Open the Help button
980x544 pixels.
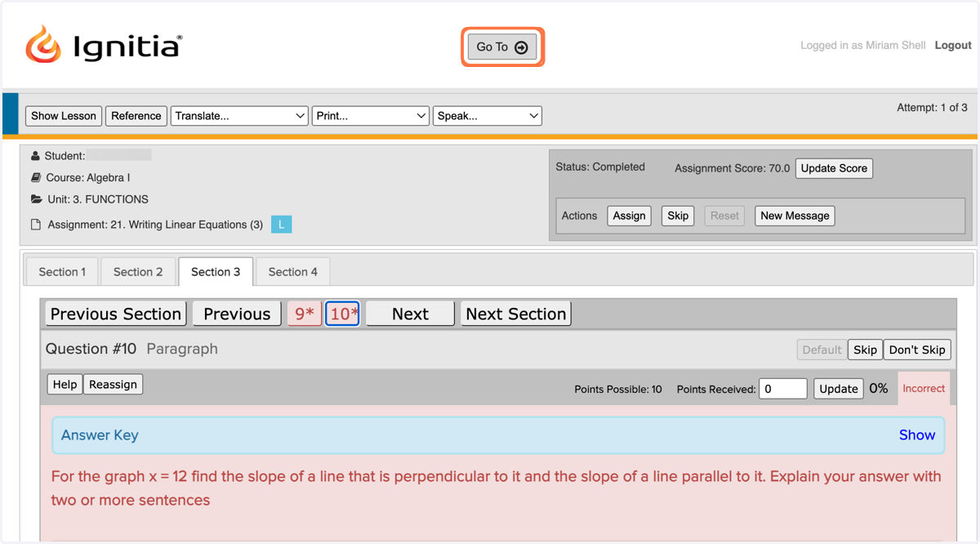point(65,385)
